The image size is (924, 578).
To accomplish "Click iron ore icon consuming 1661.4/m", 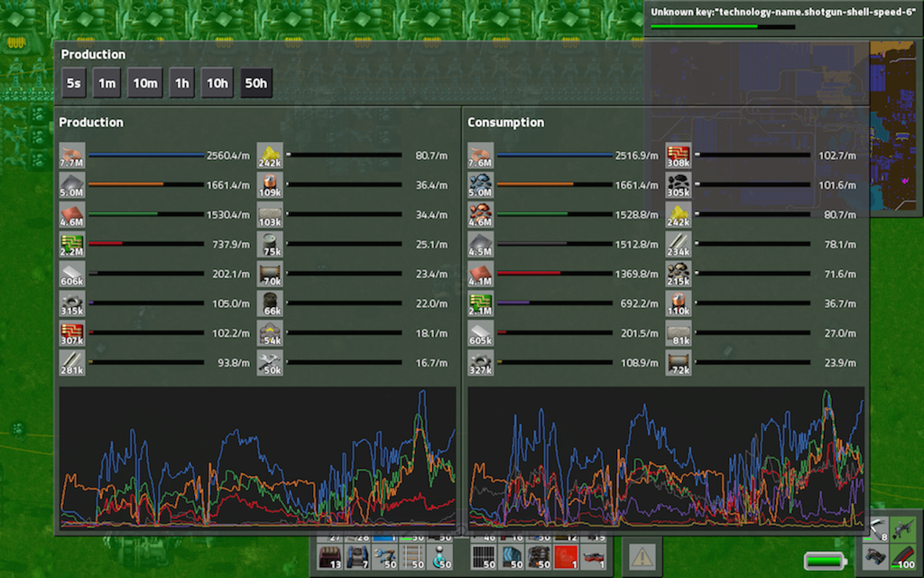I will 481,185.
